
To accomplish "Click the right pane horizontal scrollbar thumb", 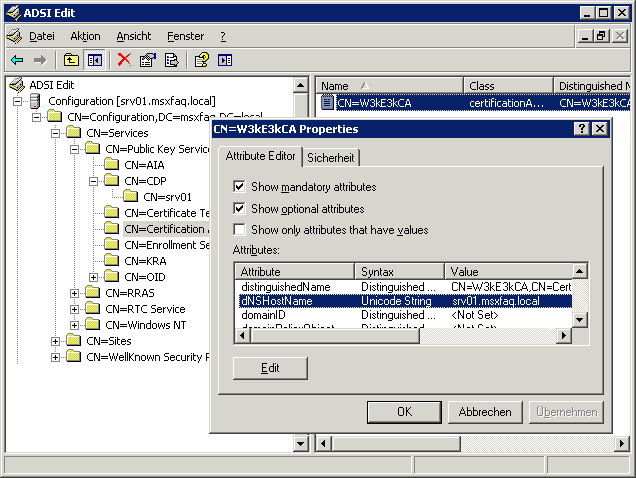I will [x=396, y=444].
